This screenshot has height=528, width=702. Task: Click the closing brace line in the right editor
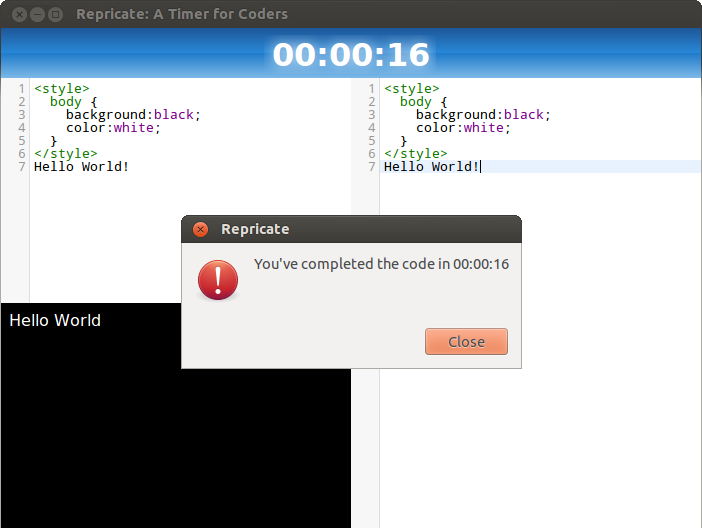pyautogui.click(x=404, y=141)
